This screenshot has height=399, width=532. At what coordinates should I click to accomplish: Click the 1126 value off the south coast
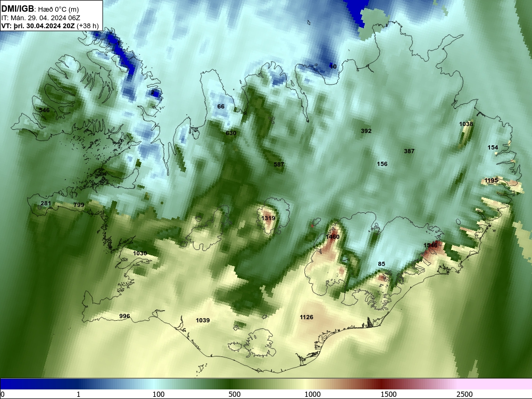pyautogui.click(x=306, y=317)
